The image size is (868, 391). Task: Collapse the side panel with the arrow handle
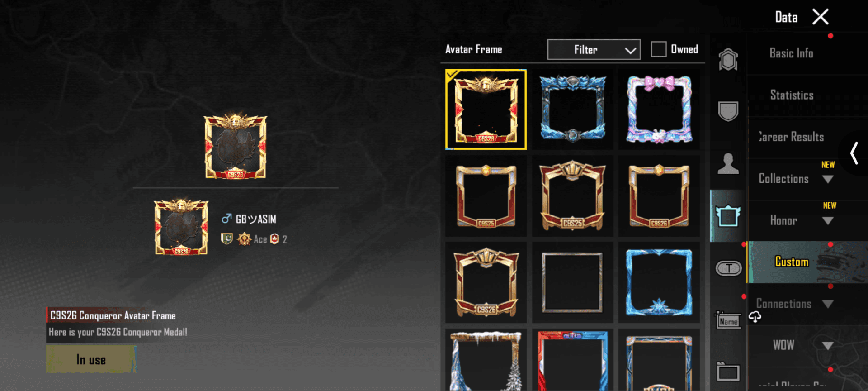coord(854,153)
